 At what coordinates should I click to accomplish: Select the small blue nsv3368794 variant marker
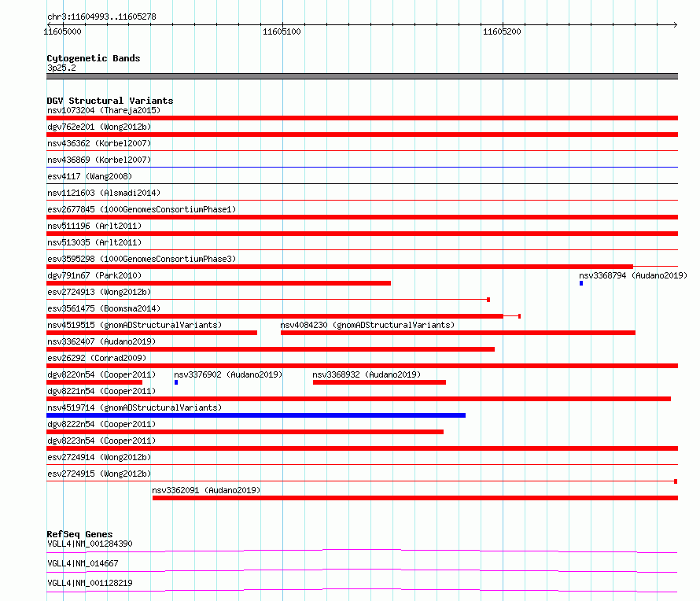pyautogui.click(x=581, y=283)
